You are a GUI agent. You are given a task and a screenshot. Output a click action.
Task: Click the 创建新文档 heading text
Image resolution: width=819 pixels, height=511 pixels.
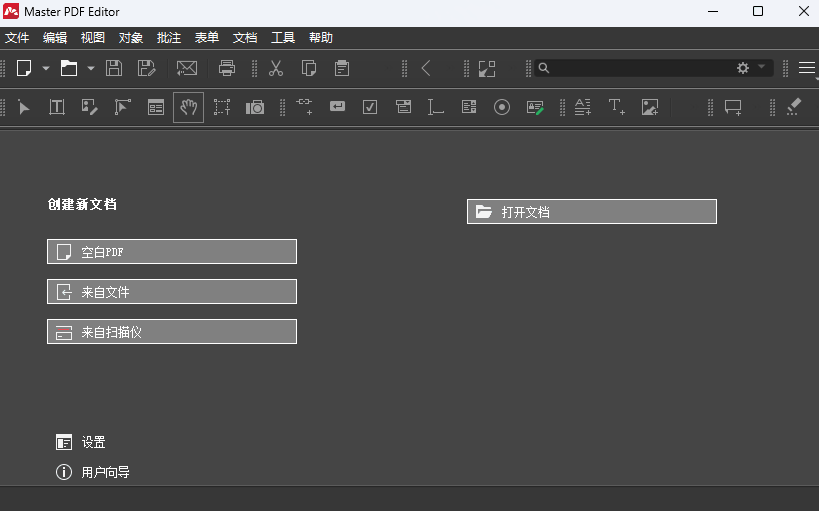(82, 204)
